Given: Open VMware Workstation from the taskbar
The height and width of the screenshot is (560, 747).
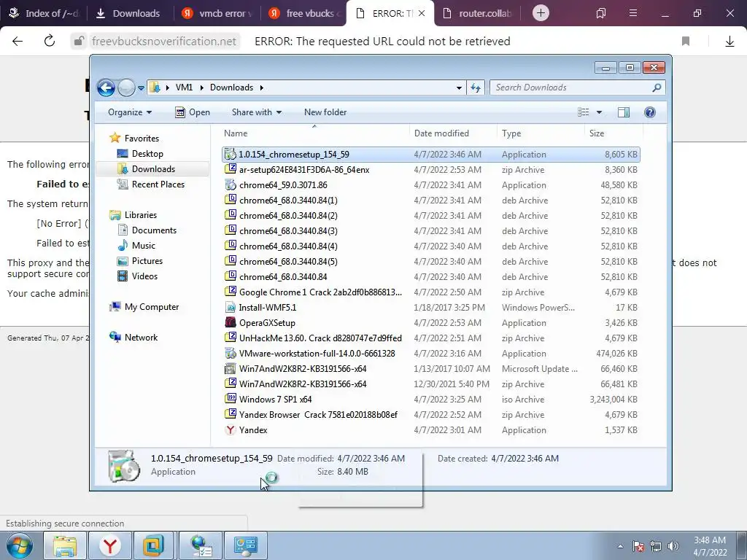Looking at the screenshot, I should pos(153,545).
